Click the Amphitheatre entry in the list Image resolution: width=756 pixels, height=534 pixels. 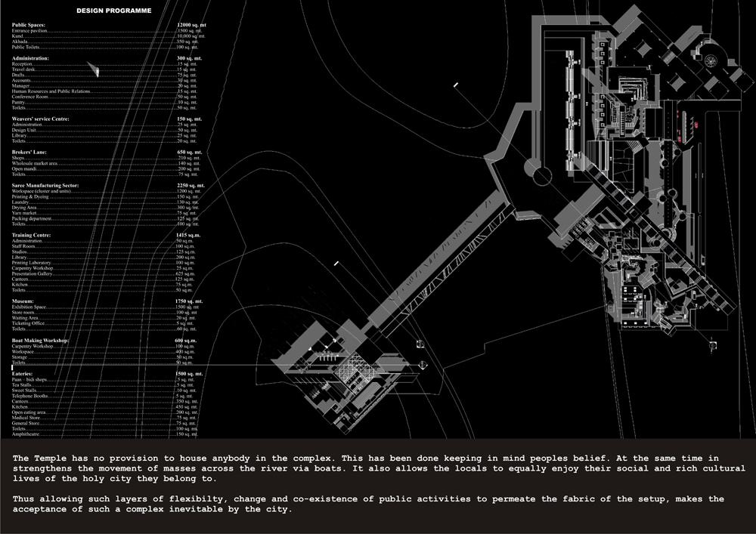(26, 434)
